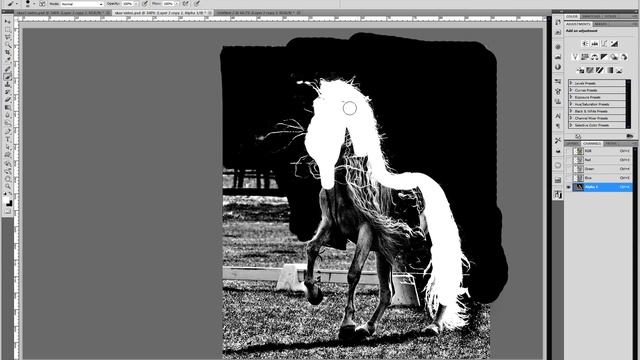
Task: Switch to the Styles panel tab
Action: coord(610,16)
